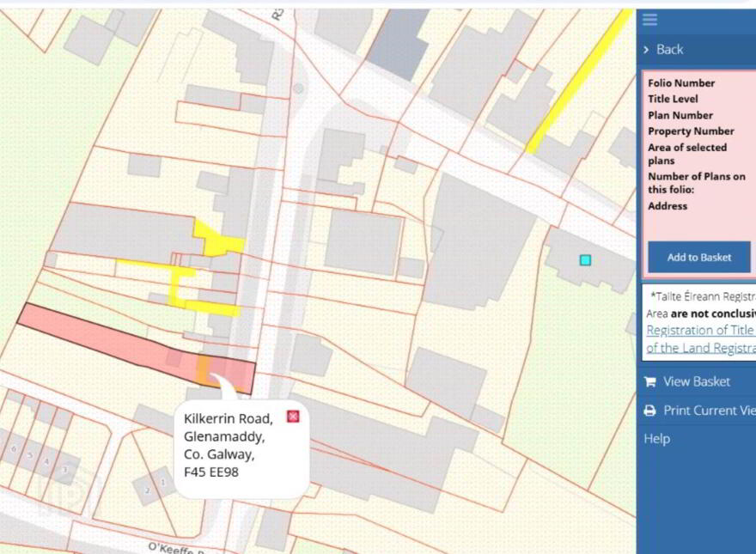756x554 pixels.
Task: Select Print Current View option
Action: 710,411
